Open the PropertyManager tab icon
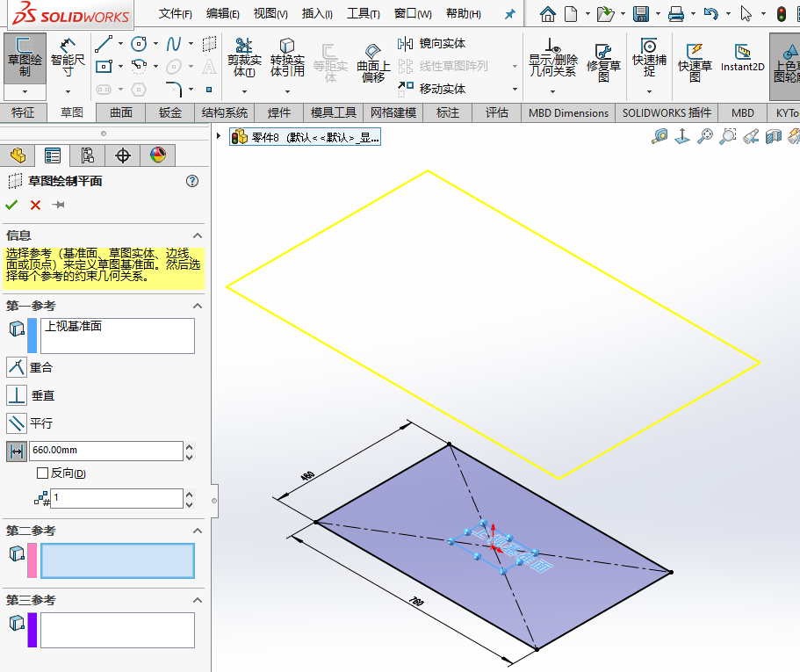Screen dimensions: 800x672 tap(53, 155)
